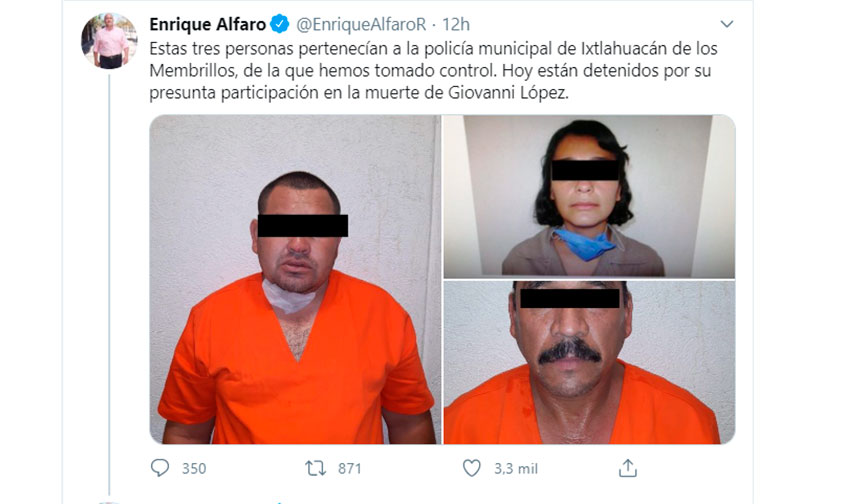Like the tweet with the heart icon

point(471,468)
